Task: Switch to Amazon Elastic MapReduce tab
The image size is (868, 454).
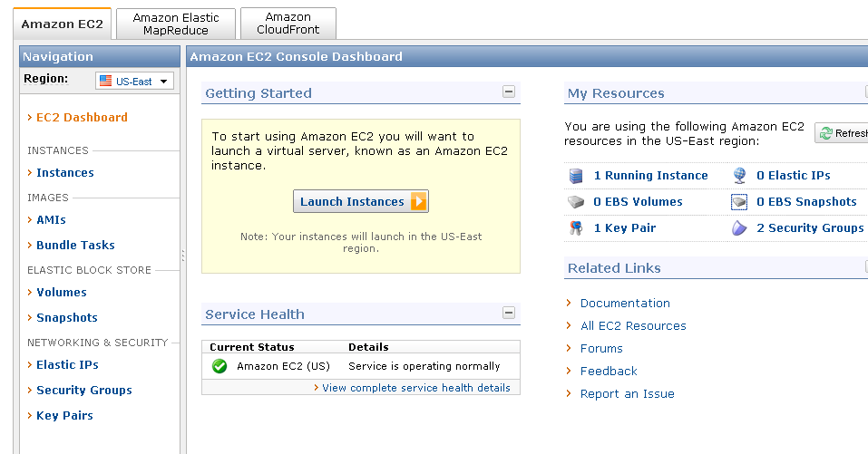Action: pyautogui.click(x=176, y=24)
